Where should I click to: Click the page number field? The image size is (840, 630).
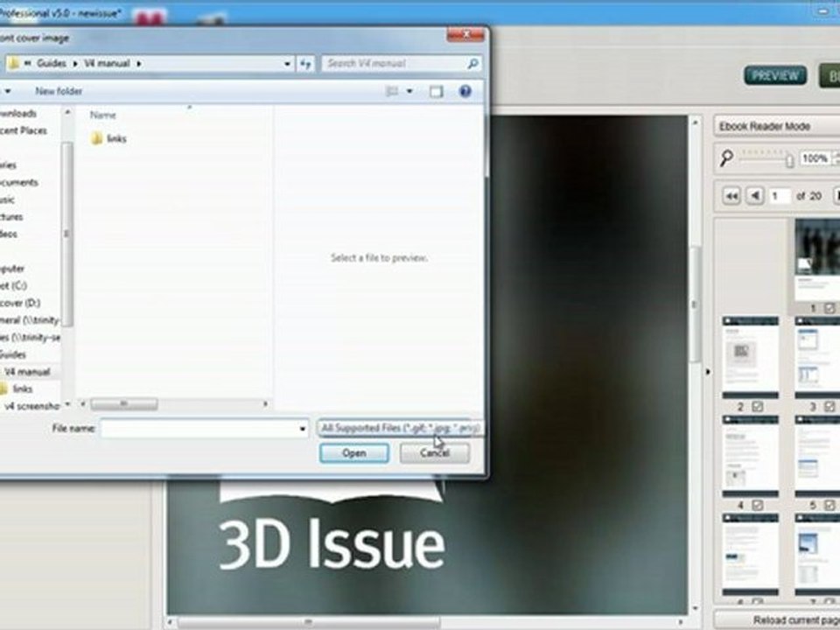click(780, 196)
